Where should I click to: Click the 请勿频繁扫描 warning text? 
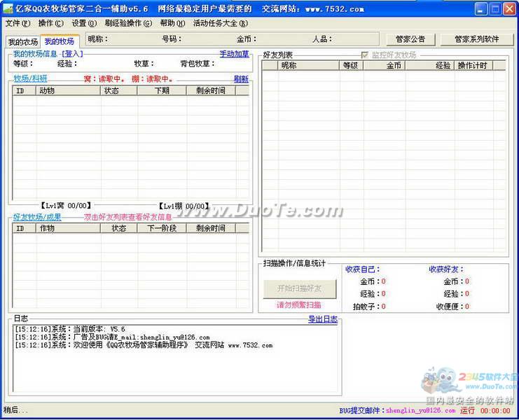point(299,305)
